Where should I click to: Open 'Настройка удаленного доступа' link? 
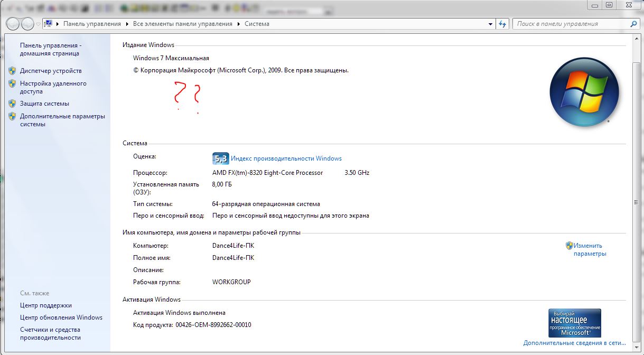pos(53,87)
